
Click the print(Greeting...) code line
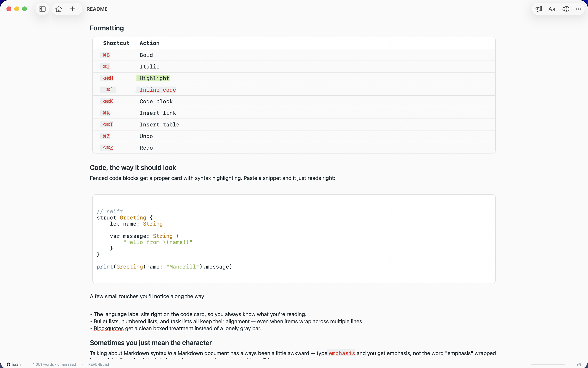coord(164,267)
